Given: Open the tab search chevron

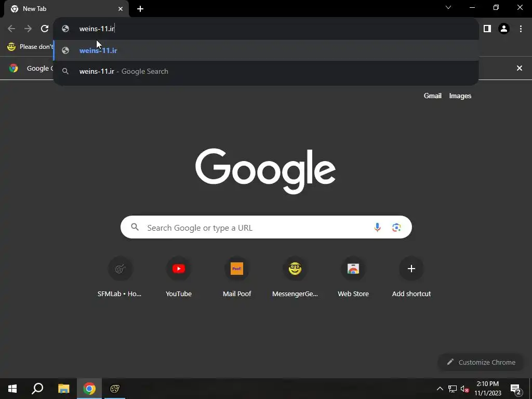Looking at the screenshot, I should (448, 7).
